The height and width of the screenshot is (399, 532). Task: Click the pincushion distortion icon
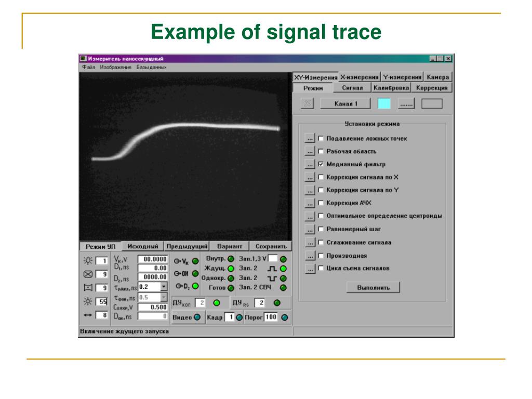click(88, 288)
